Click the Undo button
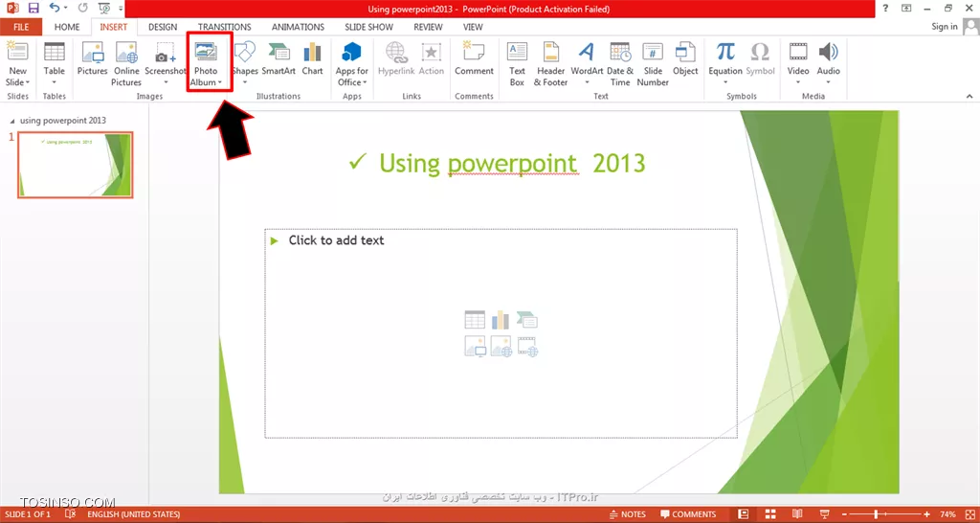Screen dimensions: 980x523 coord(54,9)
